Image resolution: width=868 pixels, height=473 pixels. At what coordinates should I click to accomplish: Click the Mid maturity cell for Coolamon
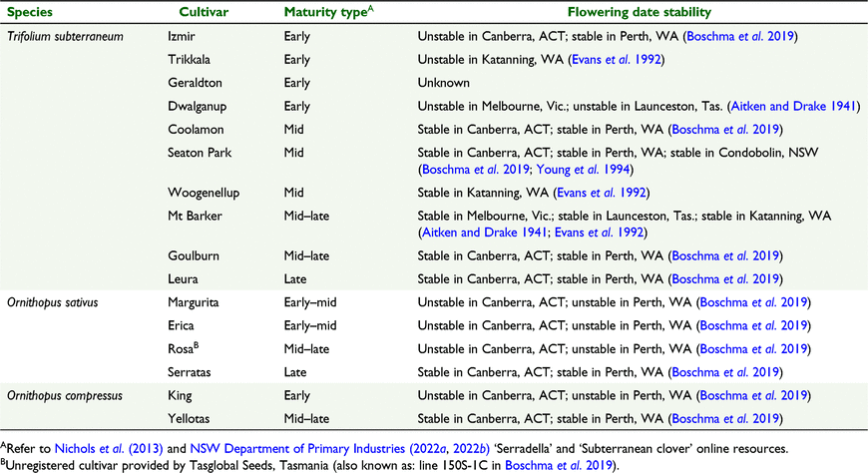pyautogui.click(x=294, y=130)
